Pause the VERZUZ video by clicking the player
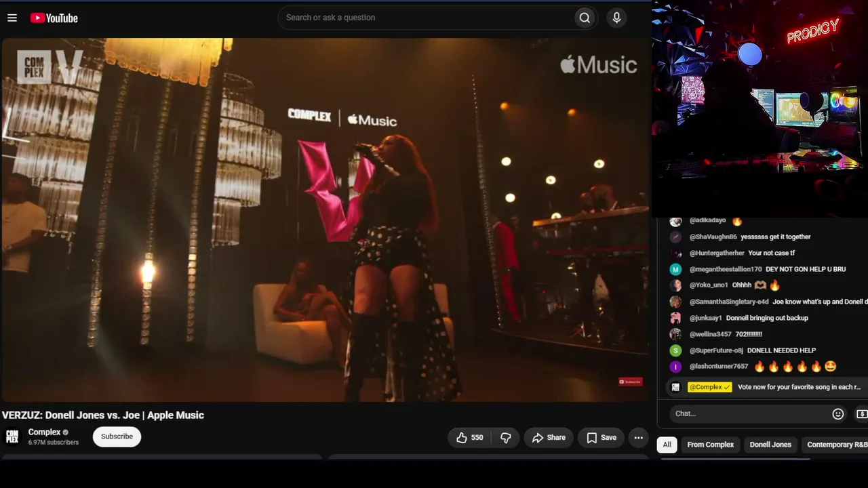This screenshot has height=488, width=868. pos(325,220)
